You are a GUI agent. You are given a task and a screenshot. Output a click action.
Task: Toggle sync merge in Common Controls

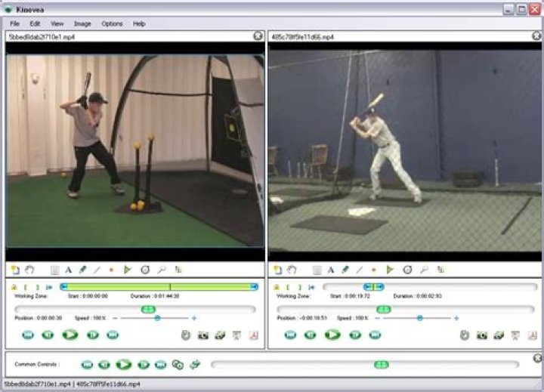click(178, 365)
